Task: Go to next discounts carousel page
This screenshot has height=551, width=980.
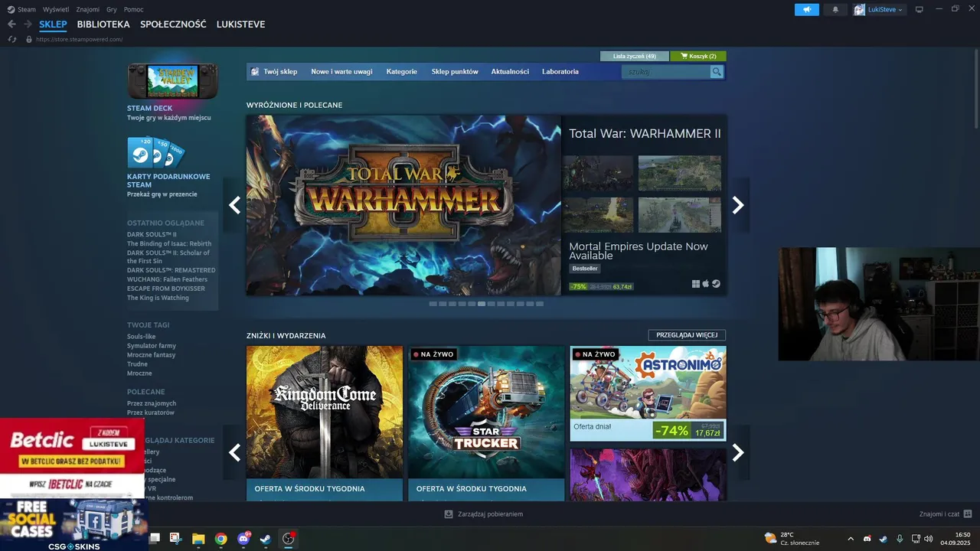Action: pos(738,452)
